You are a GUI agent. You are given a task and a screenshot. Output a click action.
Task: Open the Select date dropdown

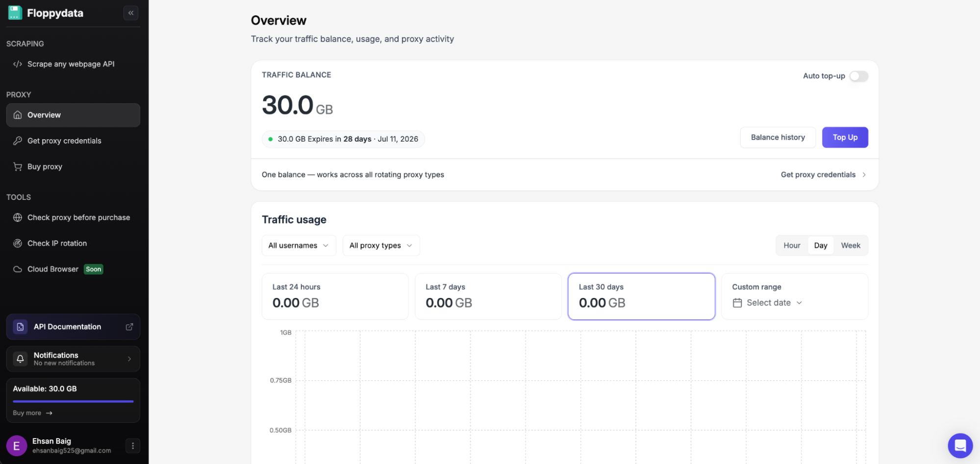point(768,303)
